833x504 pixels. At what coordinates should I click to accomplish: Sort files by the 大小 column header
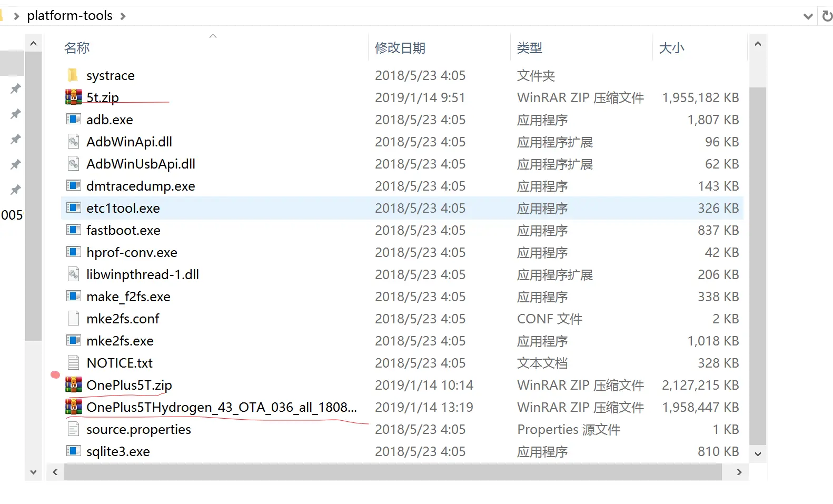[671, 48]
